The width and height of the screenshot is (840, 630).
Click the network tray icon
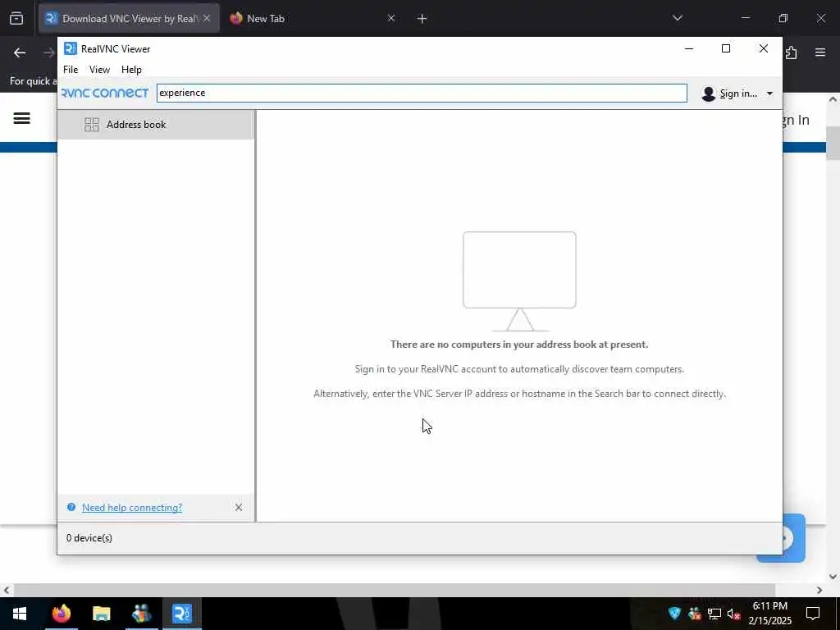(714, 614)
